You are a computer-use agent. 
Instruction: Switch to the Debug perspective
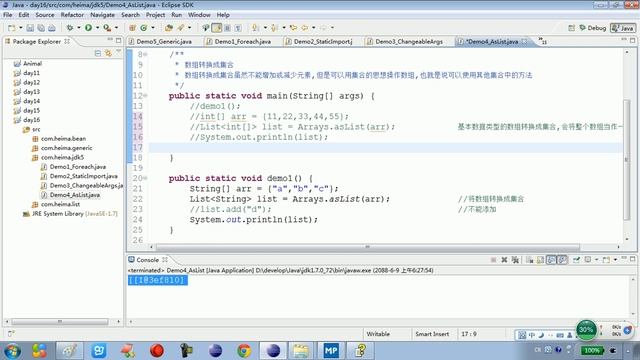(593, 28)
